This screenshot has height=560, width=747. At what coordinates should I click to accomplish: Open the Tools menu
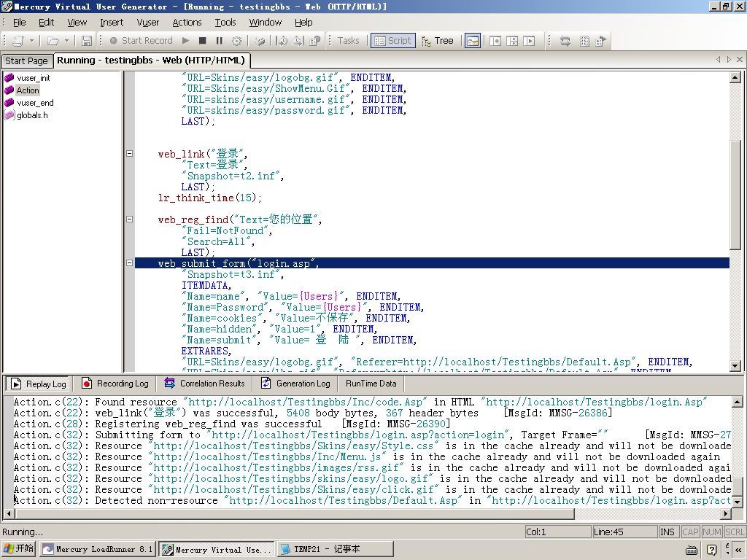coord(225,23)
